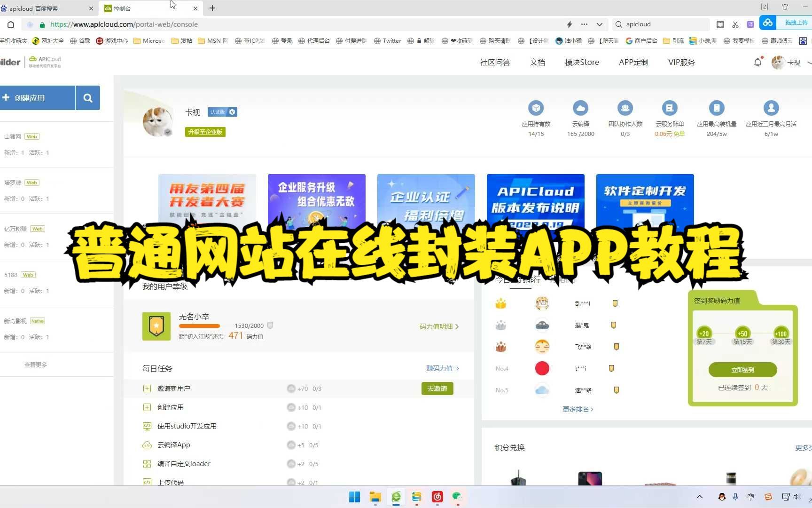Open the notification bell icon

click(x=757, y=62)
